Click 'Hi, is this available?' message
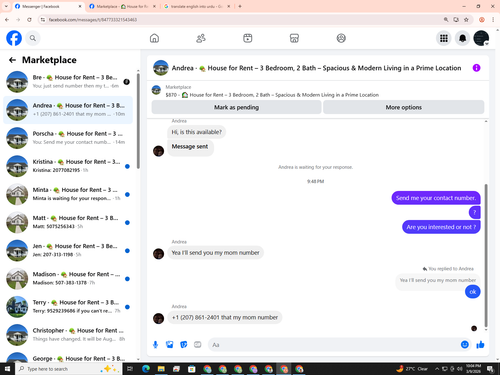 point(197,132)
